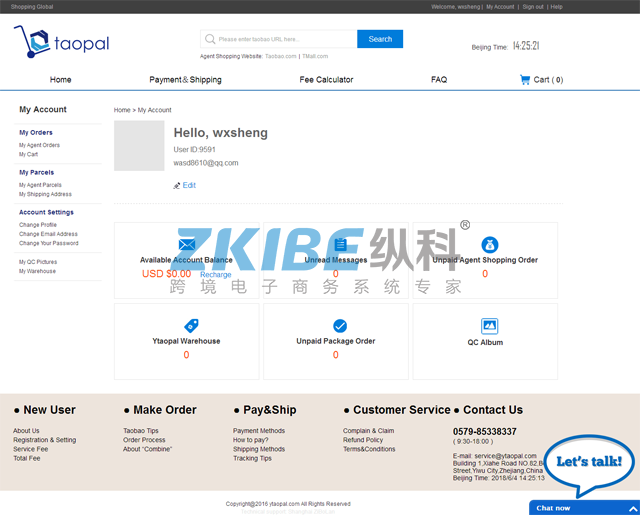
Task: Open Taobao.com agent shopping link
Action: coord(281,56)
